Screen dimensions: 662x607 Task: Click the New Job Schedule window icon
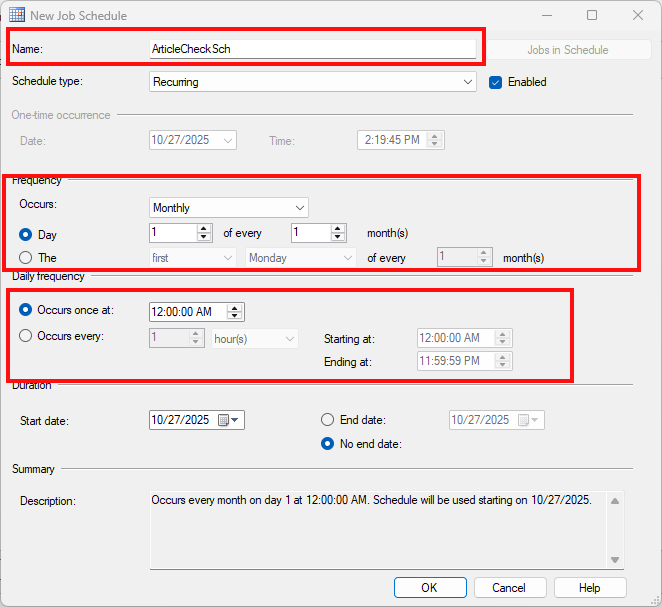[x=18, y=16]
